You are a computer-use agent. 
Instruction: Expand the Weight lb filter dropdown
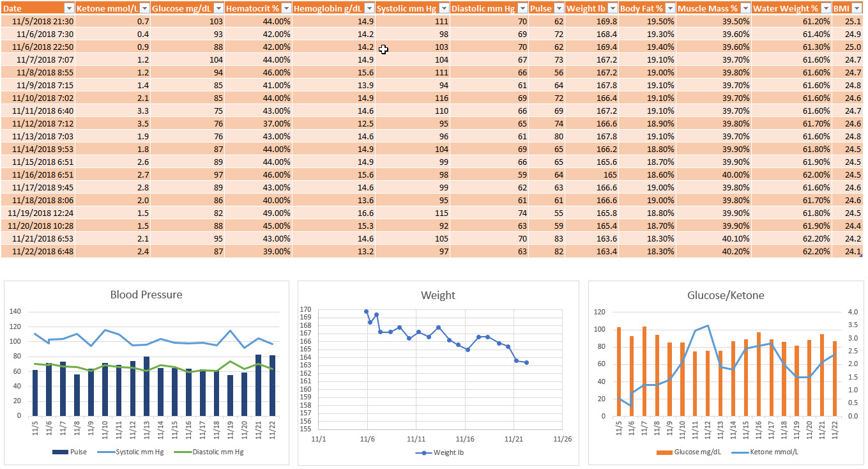612,8
